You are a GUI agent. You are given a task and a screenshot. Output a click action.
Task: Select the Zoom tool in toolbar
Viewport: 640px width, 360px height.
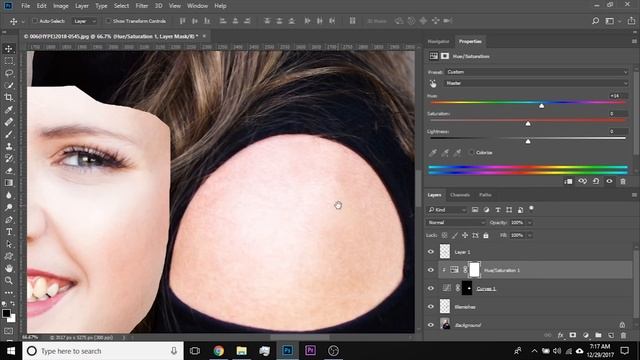click(9, 281)
